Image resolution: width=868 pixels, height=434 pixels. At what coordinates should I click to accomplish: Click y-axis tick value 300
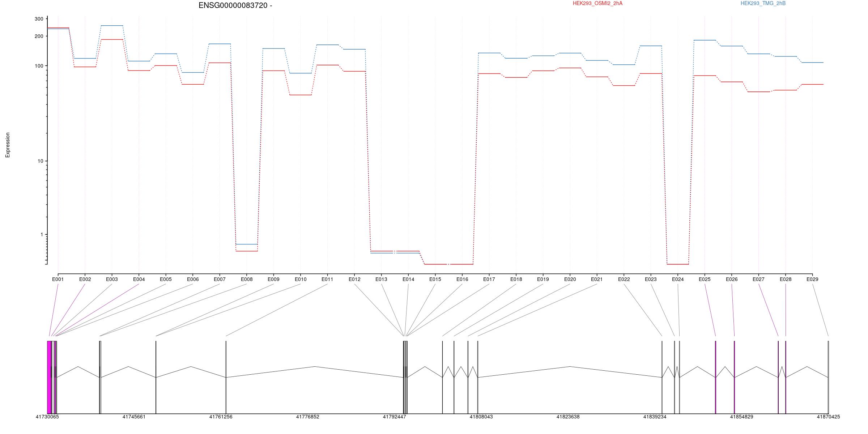point(39,19)
